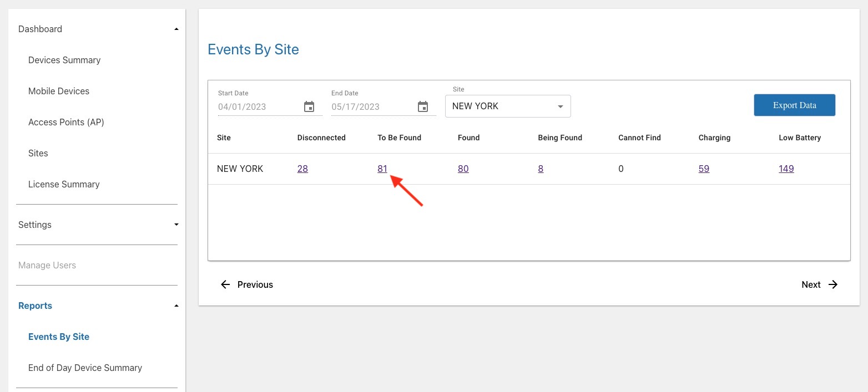
Task: Open End of Day Device Summary report
Action: (x=85, y=368)
